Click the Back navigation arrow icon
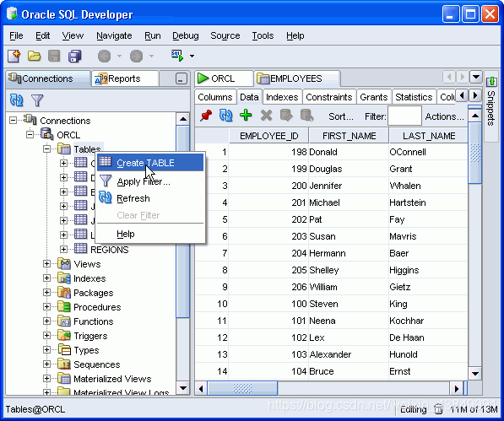This screenshot has height=421, width=504. tap(104, 57)
